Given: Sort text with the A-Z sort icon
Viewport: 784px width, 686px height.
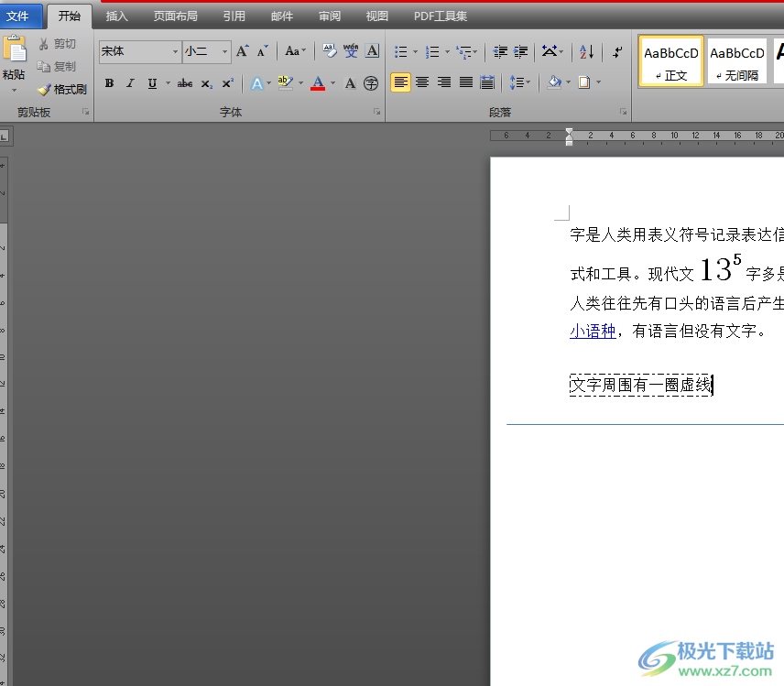Looking at the screenshot, I should [586, 51].
